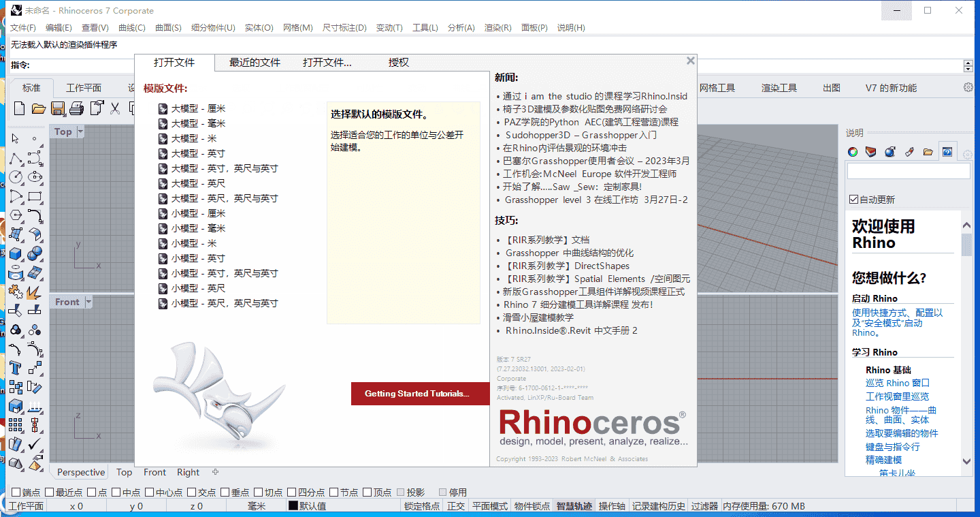Screen dimensions: 980x517
Task: Click the Getting Started Tutorials button
Action: 420,394
